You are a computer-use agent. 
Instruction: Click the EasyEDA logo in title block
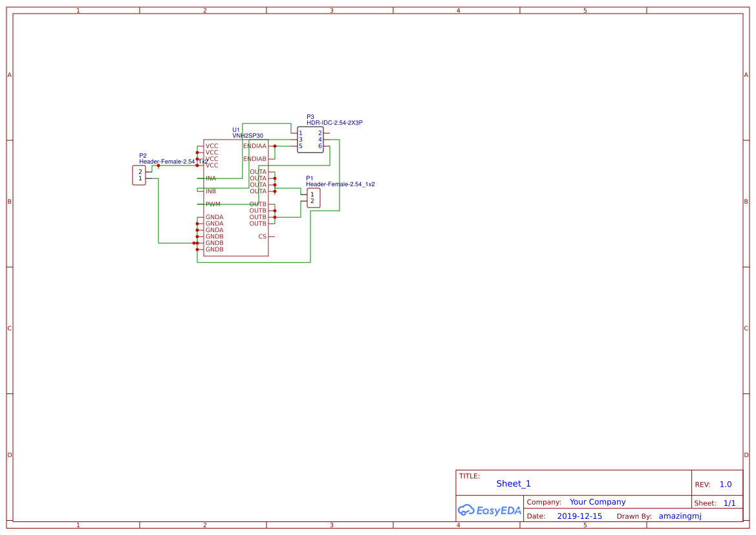(x=490, y=510)
